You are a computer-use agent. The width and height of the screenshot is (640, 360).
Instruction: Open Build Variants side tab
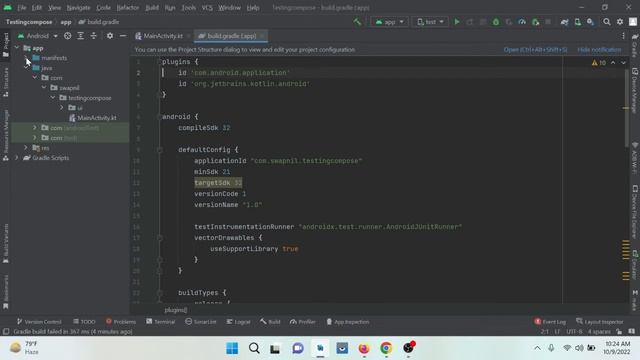coord(6,243)
